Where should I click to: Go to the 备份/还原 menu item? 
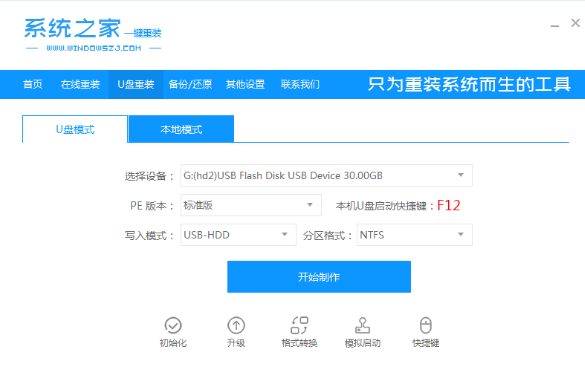point(190,84)
